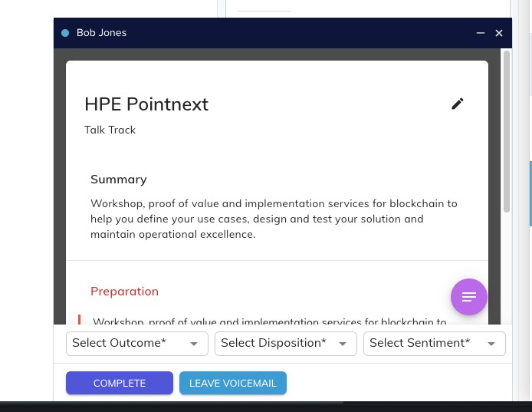Click the dark navy window title bar
Screen dimensions: 532x412
point(291,33)
